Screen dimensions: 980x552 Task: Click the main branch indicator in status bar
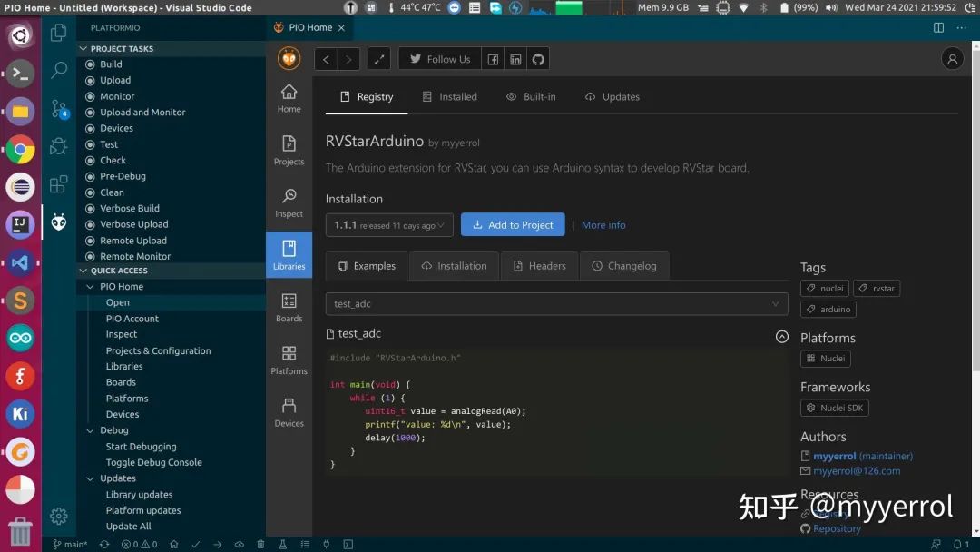click(x=70, y=545)
